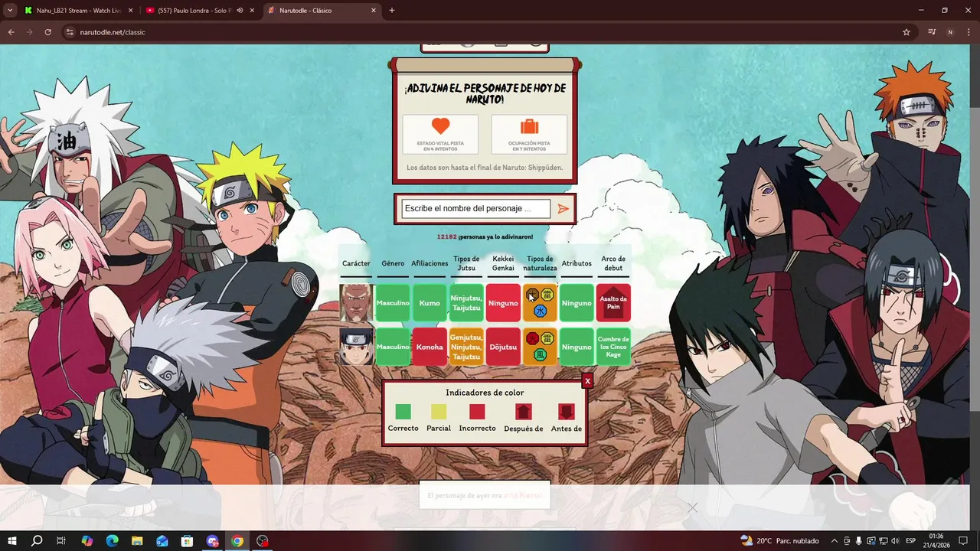Click the Atributos column header

(577, 263)
